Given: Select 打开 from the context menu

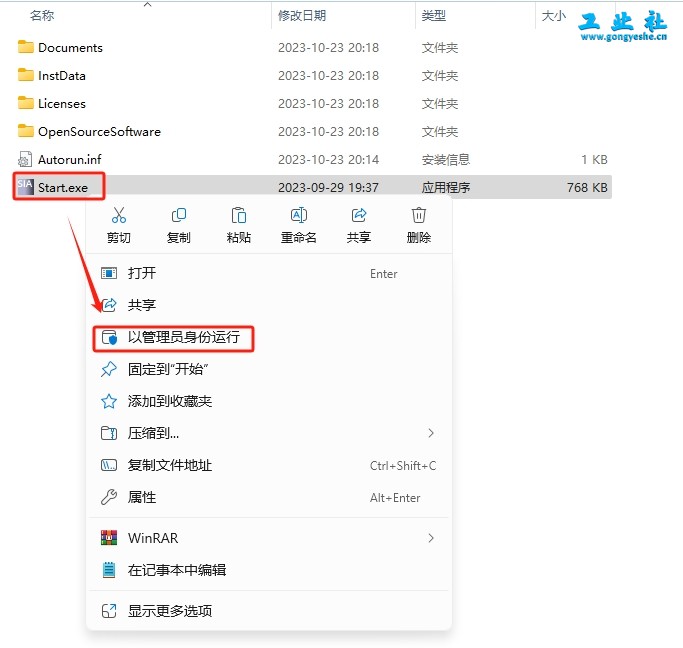Looking at the screenshot, I should [x=269, y=273].
